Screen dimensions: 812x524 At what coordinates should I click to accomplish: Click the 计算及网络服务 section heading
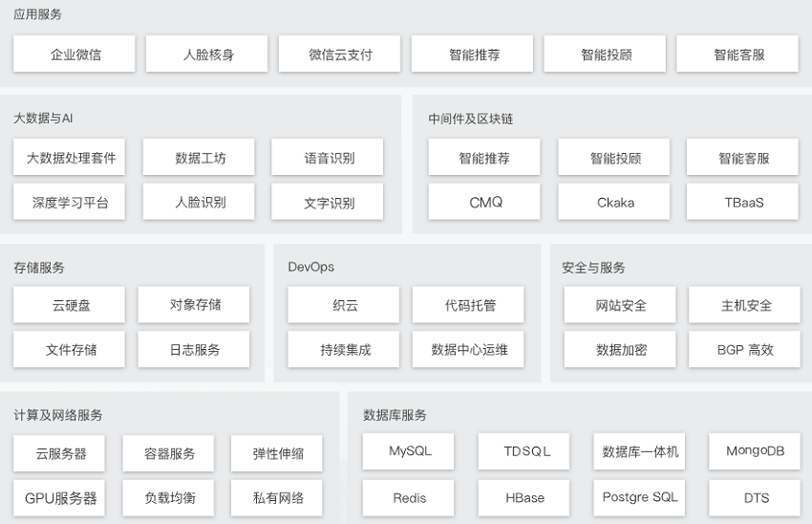pos(58,415)
